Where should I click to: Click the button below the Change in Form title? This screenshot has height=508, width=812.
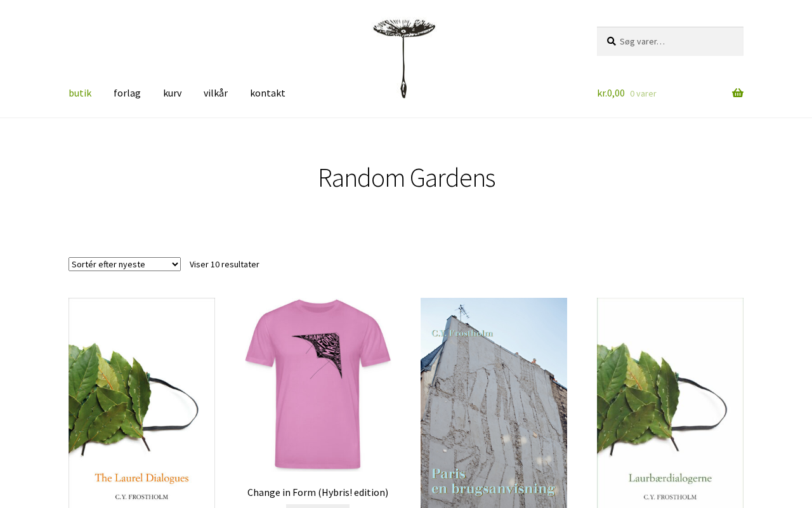[318, 506]
